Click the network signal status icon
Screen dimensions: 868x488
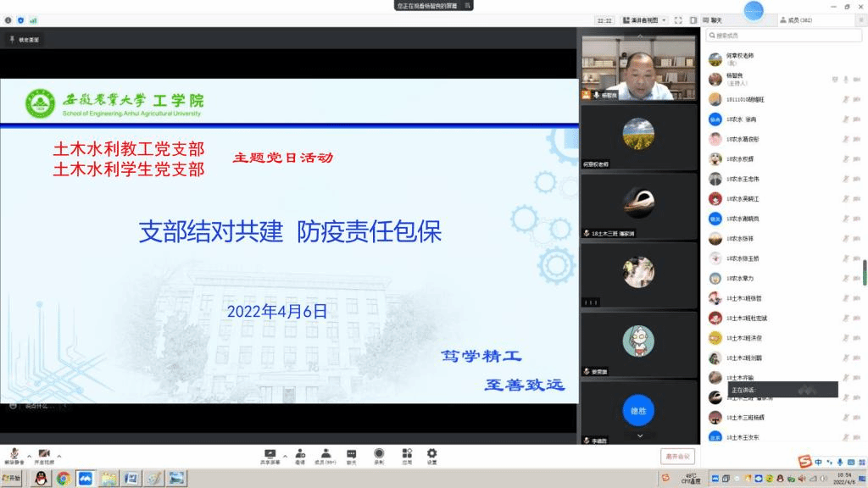(x=34, y=19)
